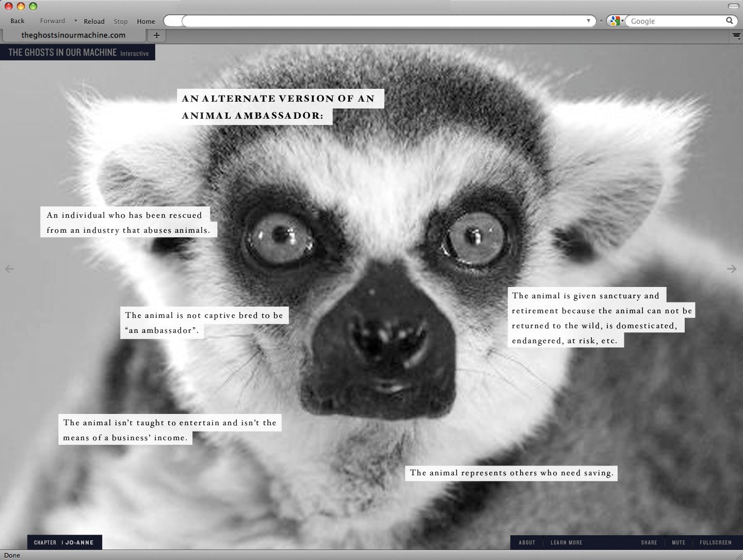Image resolution: width=743 pixels, height=560 pixels.
Task: Toggle Mute for the audio
Action: [x=679, y=542]
